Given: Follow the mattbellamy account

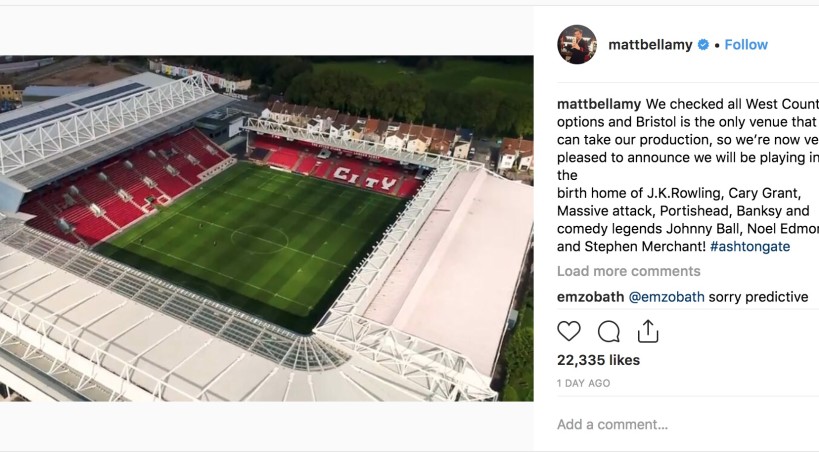Looking at the screenshot, I should click(x=746, y=45).
